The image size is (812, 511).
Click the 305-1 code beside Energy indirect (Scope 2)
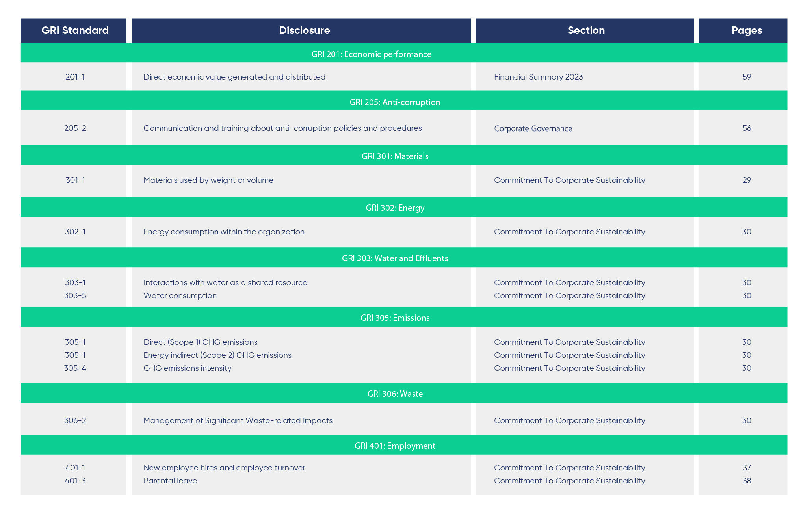click(x=75, y=355)
